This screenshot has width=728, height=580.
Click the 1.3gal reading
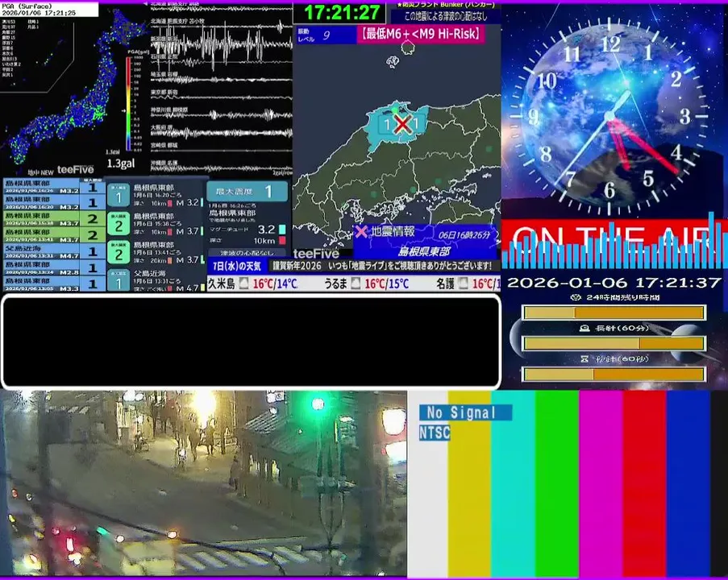[121, 164]
